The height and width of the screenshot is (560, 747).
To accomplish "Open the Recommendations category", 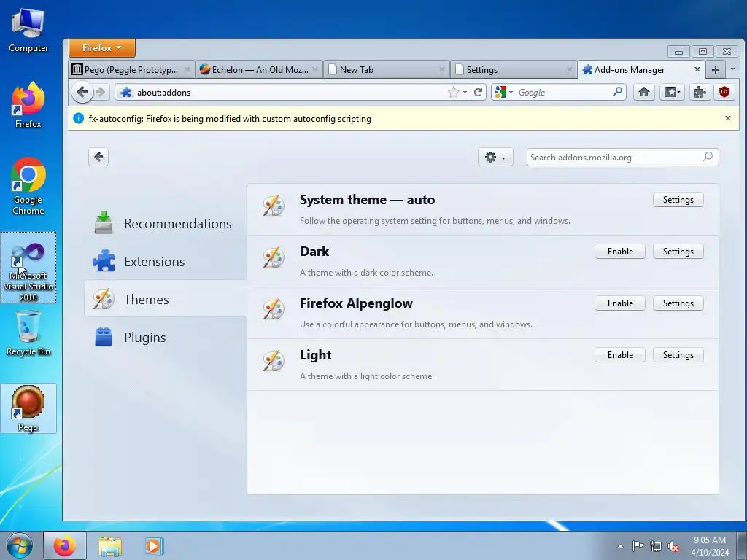I will click(166, 223).
